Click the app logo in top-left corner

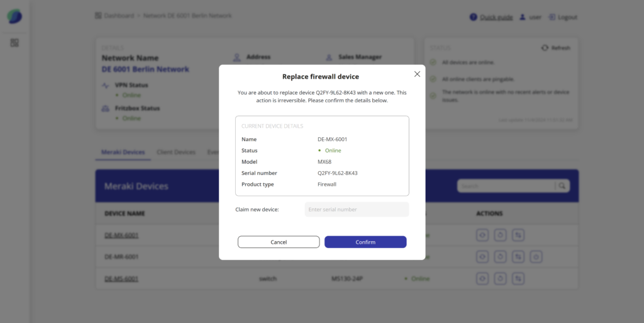[14, 16]
